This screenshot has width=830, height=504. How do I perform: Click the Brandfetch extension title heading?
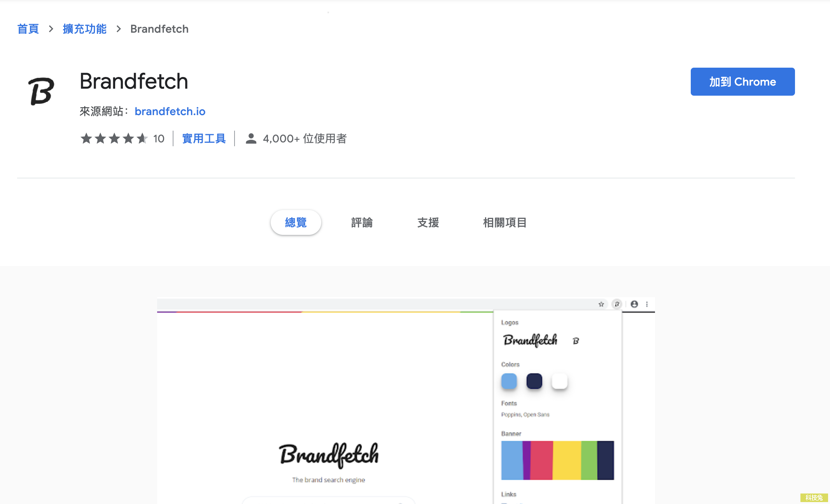click(134, 81)
